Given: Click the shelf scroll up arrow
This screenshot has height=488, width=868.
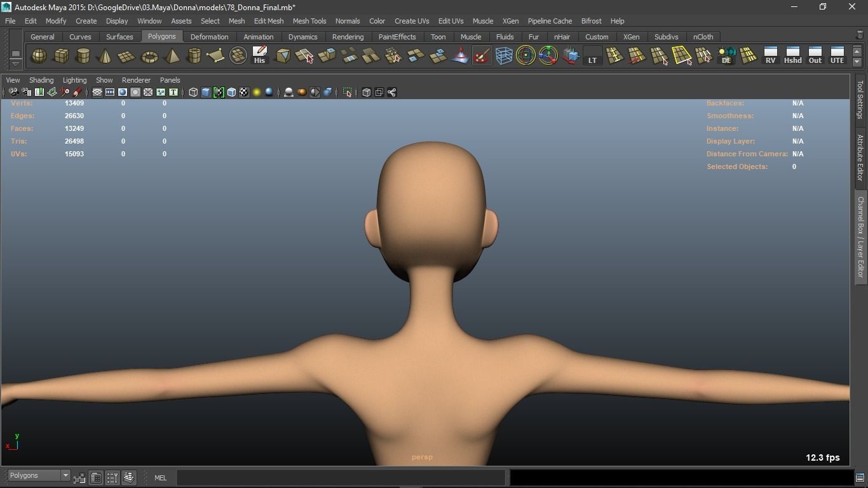Looking at the screenshot, I should (857, 51).
